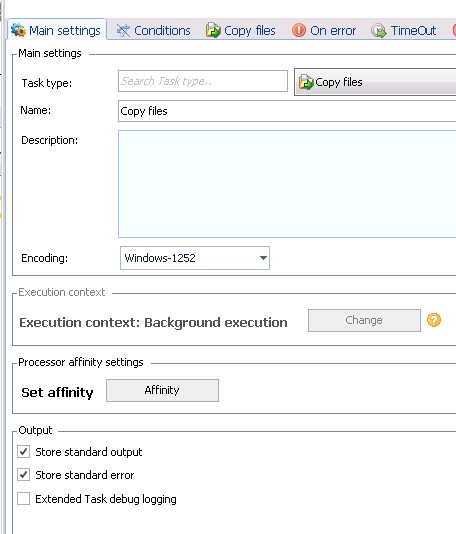Open the Encoding dropdown arrow
Screen dimensions: 456x534
click(x=263, y=258)
